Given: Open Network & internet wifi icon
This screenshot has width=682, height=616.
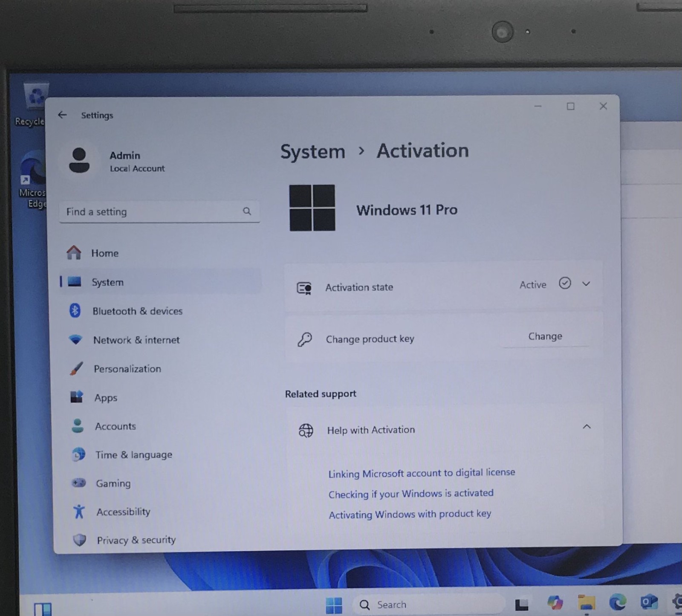Looking at the screenshot, I should pyautogui.click(x=75, y=340).
